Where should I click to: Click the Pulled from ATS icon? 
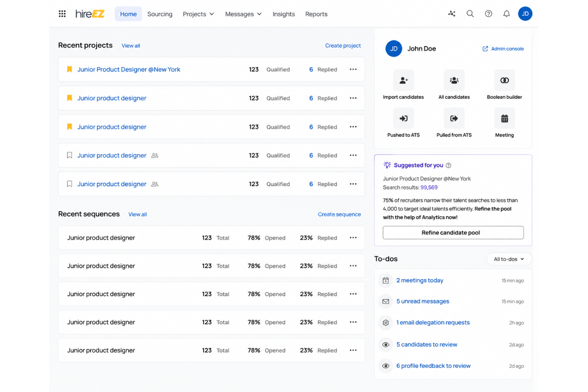[x=454, y=118]
